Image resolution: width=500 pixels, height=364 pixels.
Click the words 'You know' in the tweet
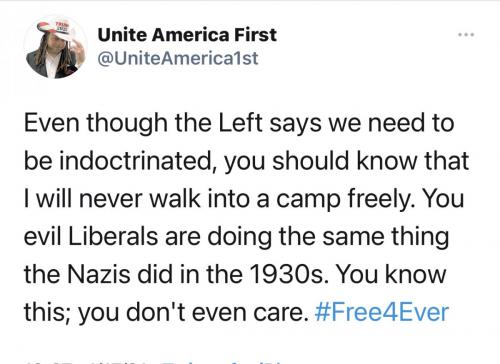tap(391, 274)
